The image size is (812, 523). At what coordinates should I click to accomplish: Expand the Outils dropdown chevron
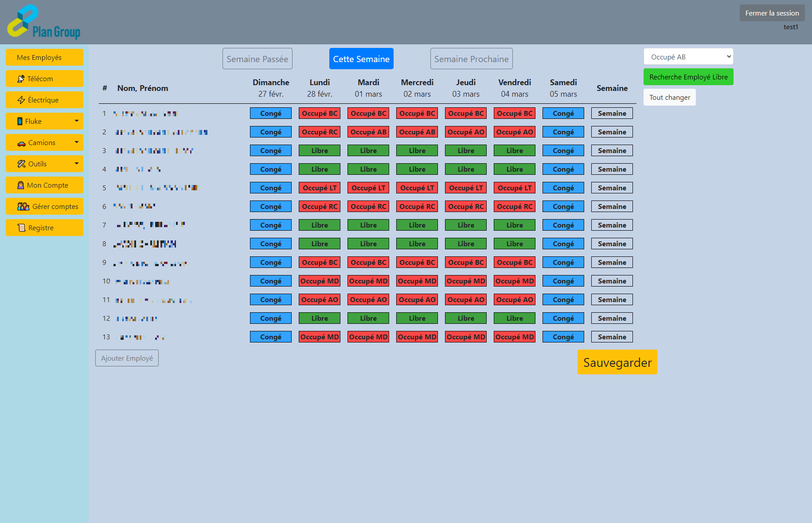(x=76, y=164)
